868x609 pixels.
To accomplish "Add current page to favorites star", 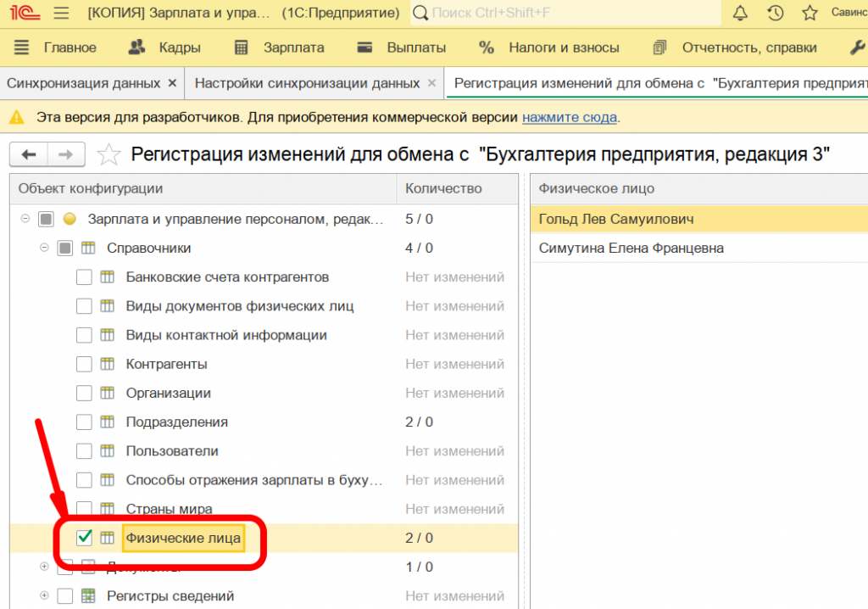I will click(108, 154).
